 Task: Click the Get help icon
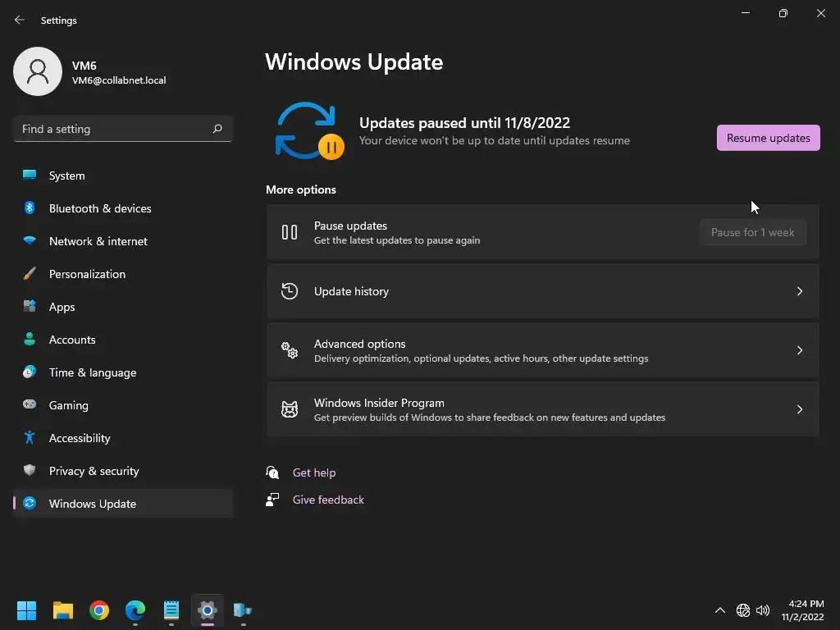(272, 472)
